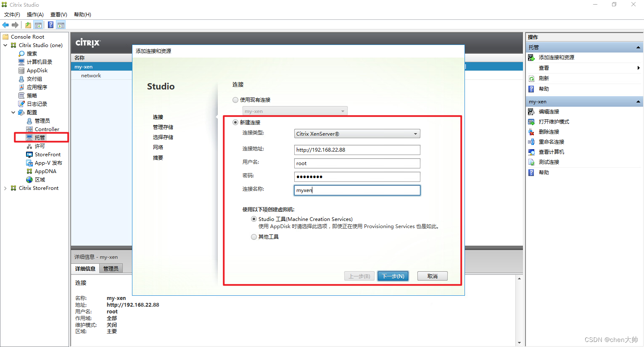Select the 搜索 node in the tree
Screen dimensions: 644x347
point(32,54)
